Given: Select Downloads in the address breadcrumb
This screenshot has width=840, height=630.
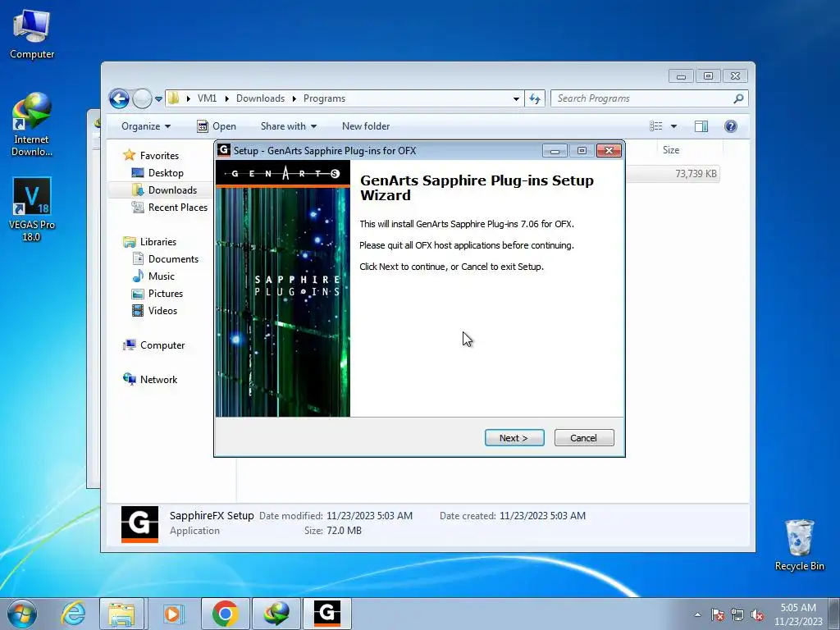Looking at the screenshot, I should tap(260, 98).
